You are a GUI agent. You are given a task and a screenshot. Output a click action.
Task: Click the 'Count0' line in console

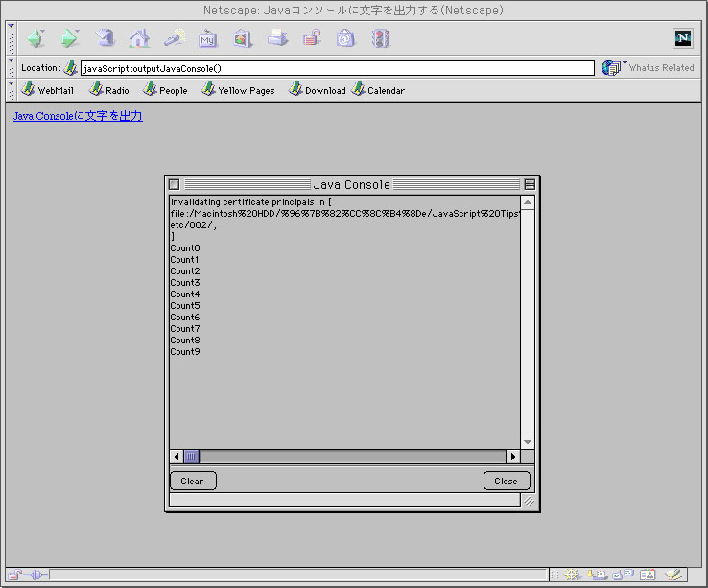pos(185,247)
